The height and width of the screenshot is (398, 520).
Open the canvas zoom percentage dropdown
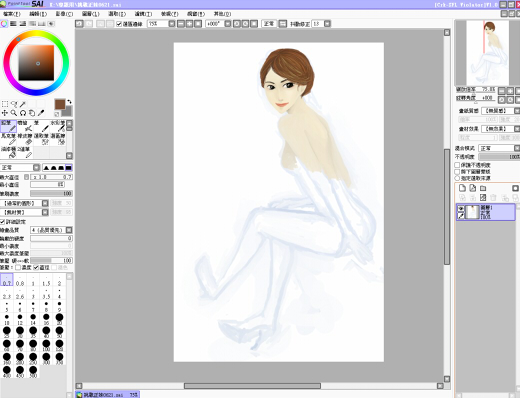[x=172, y=24]
